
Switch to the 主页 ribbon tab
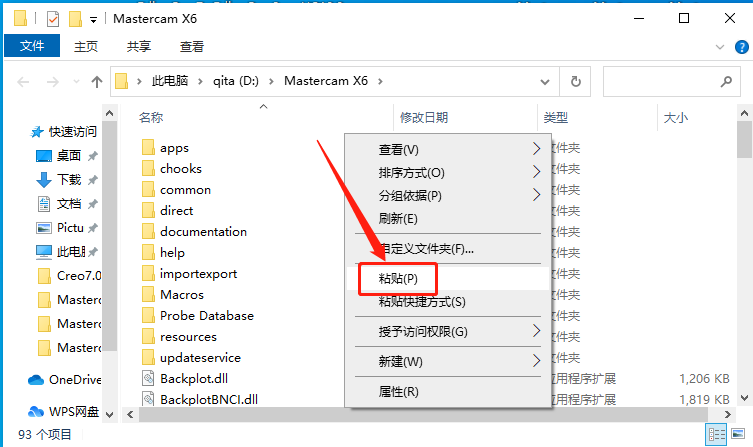click(86, 47)
